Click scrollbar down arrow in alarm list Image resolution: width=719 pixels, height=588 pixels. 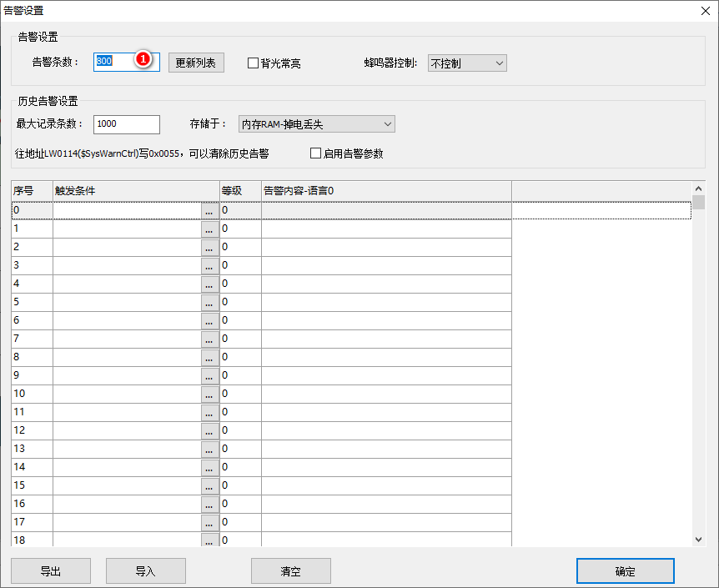(x=699, y=540)
